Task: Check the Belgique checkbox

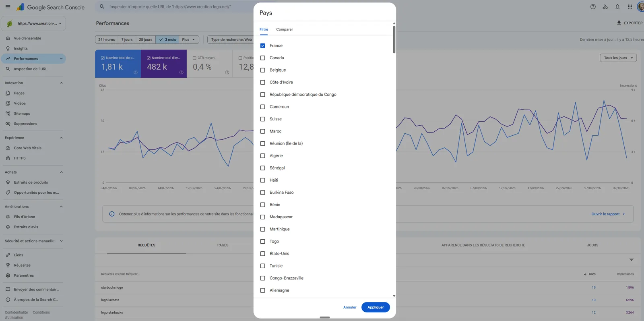Action: pos(262,70)
